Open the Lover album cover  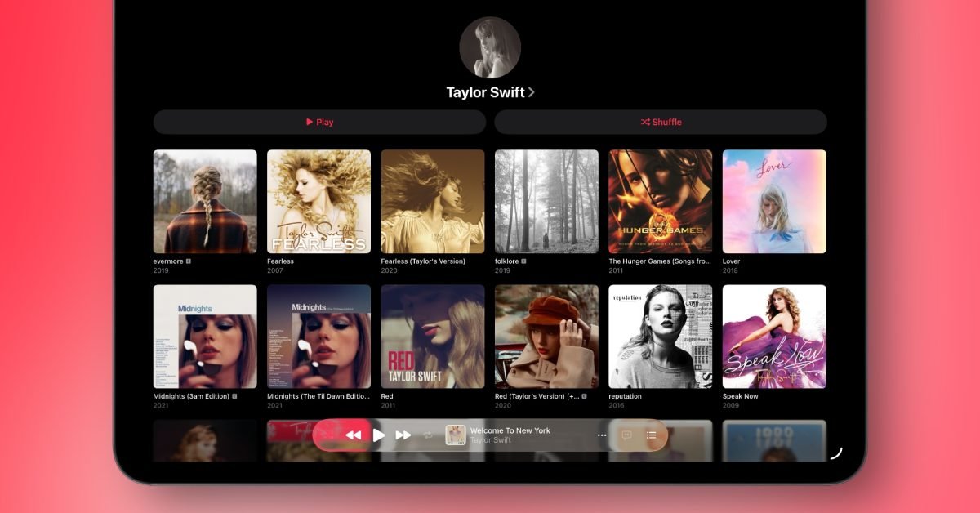coord(774,201)
